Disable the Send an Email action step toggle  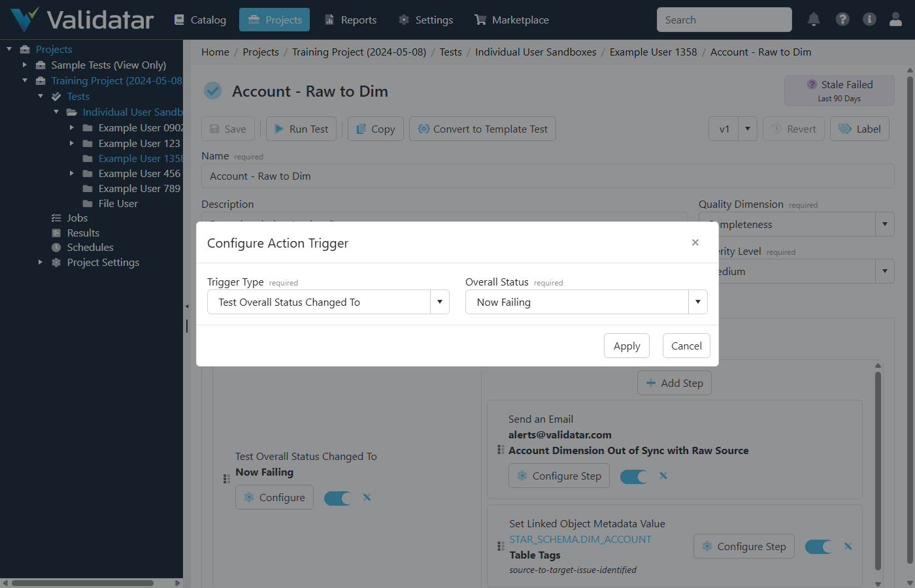(633, 476)
